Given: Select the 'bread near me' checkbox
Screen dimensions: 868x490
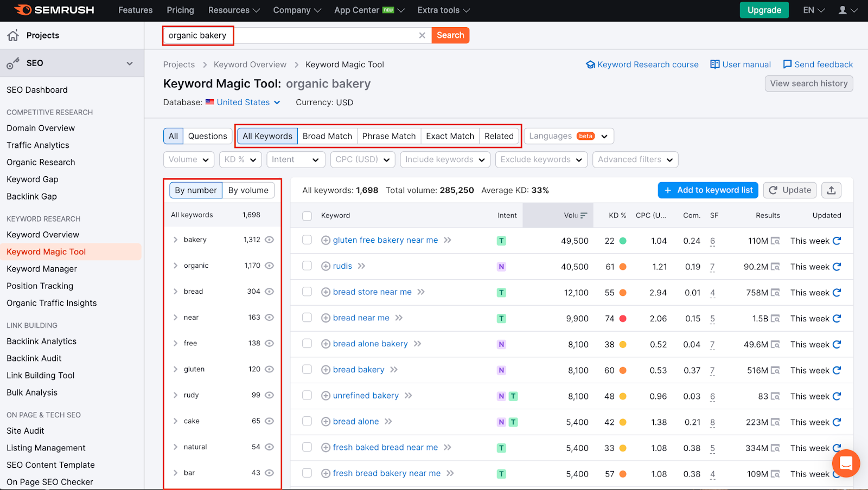Looking at the screenshot, I should (x=307, y=318).
